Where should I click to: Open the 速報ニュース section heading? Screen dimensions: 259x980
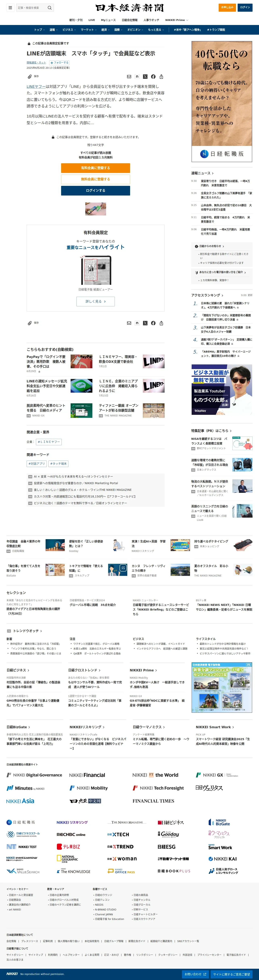(x=202, y=173)
